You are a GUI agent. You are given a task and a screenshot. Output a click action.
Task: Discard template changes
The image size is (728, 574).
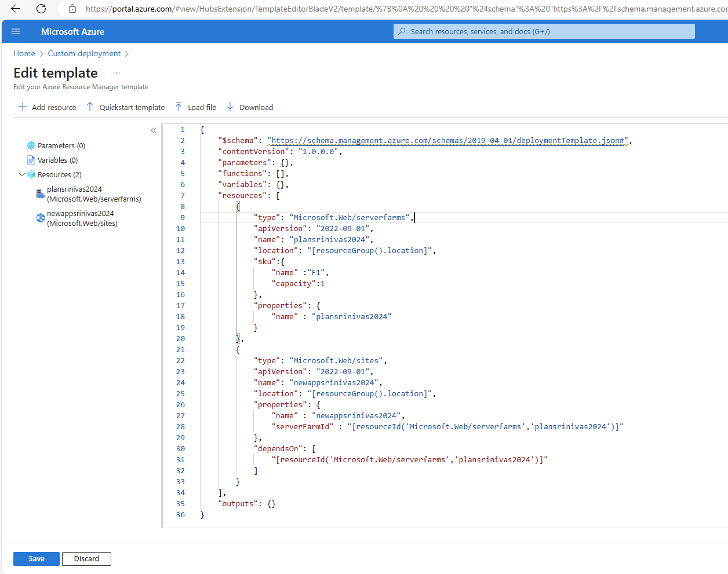[86, 559]
